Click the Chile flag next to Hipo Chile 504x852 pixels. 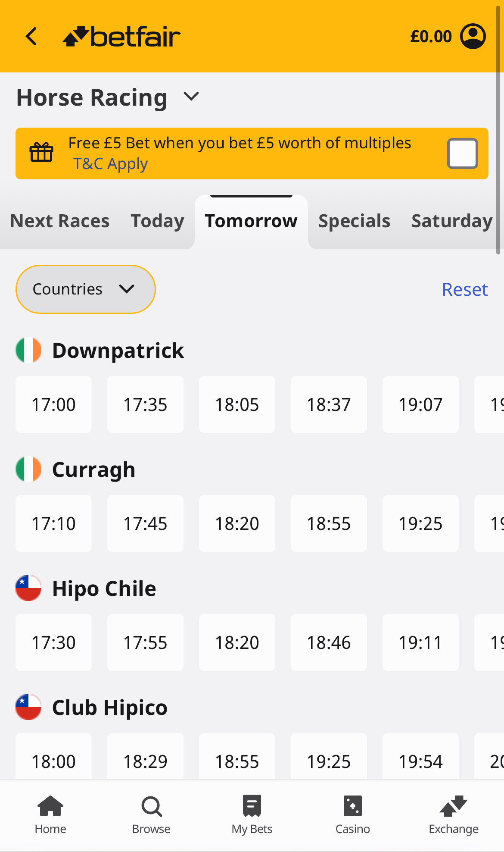(28, 588)
